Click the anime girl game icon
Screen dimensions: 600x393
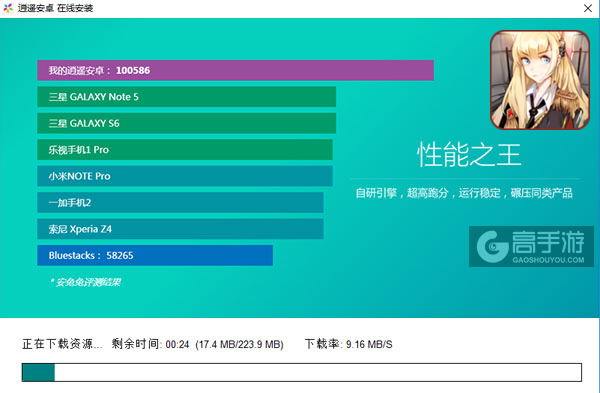[x=540, y=80]
